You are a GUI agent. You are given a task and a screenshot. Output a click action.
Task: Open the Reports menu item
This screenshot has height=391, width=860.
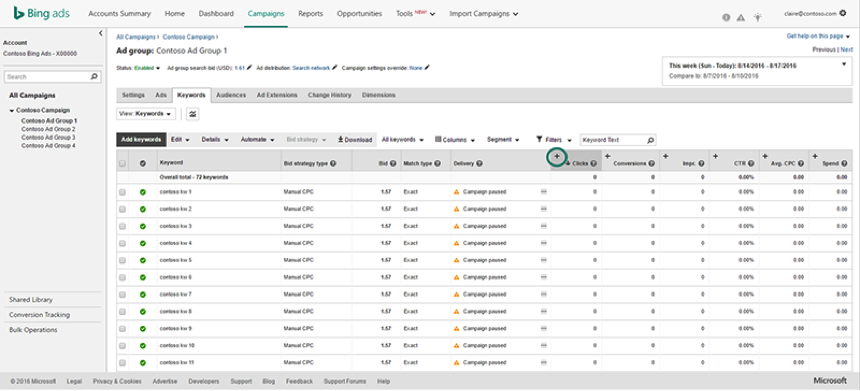pyautogui.click(x=310, y=14)
